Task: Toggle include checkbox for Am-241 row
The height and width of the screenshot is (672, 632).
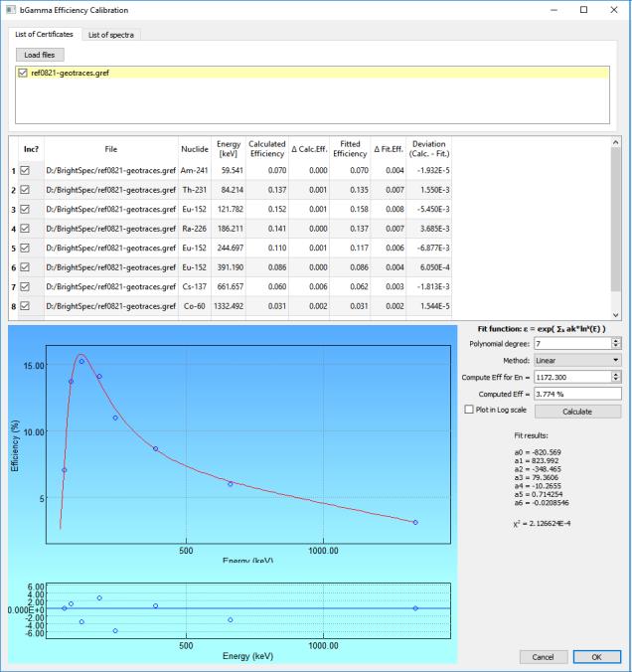Action: pyautogui.click(x=26, y=170)
